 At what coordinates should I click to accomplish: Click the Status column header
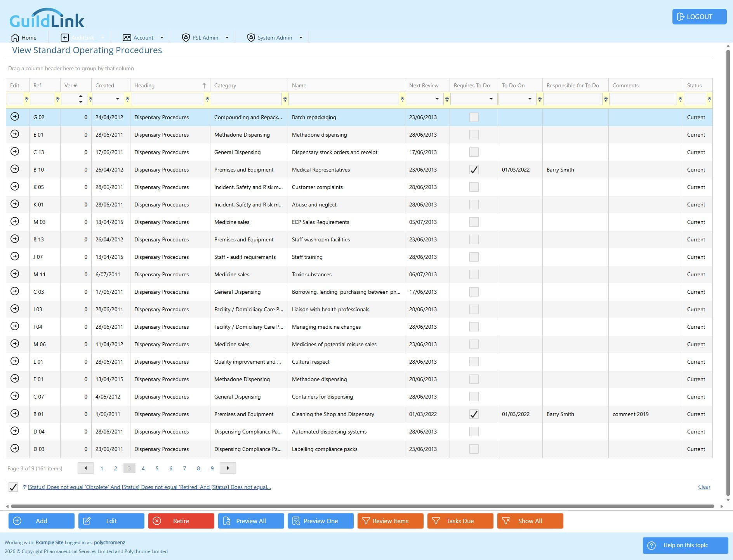pyautogui.click(x=697, y=85)
